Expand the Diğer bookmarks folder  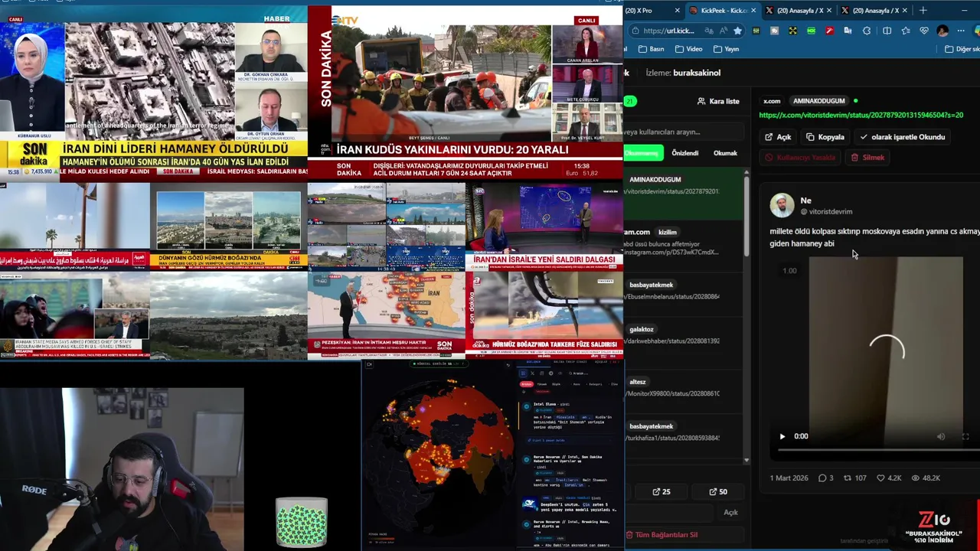(x=962, y=49)
